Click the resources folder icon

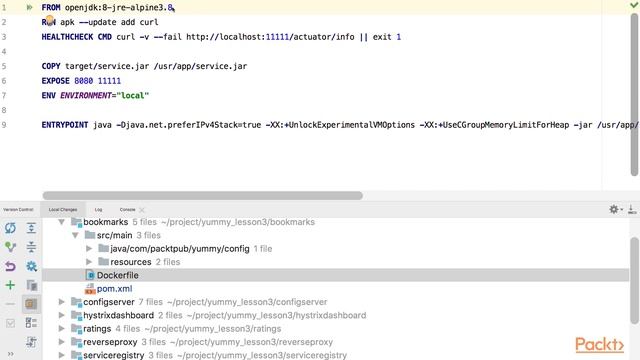103,262
